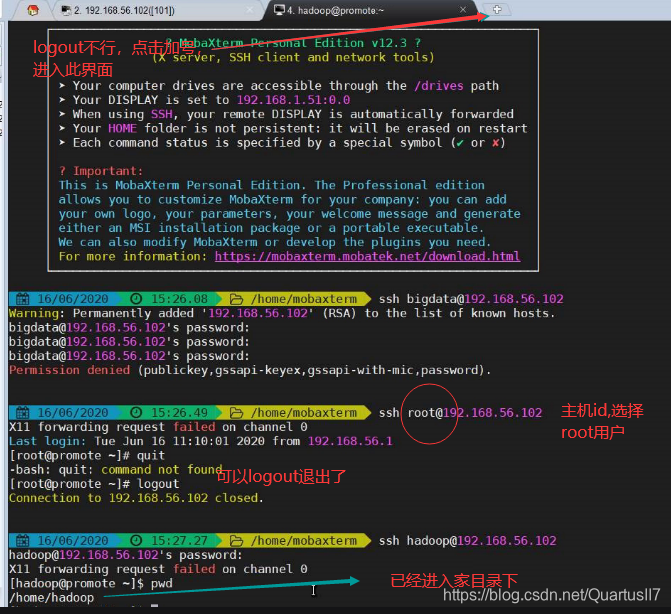The width and height of the screenshot is (671, 614).
Task: Click 'Connection to 192.168.56.102 closed.' line
Action: [x=136, y=498]
